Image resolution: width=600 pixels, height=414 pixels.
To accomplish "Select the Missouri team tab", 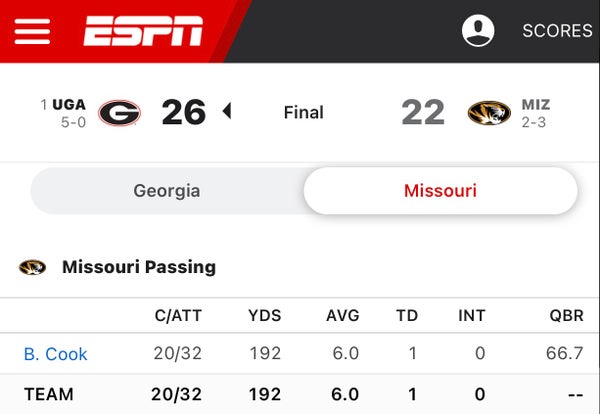I will pyautogui.click(x=440, y=191).
